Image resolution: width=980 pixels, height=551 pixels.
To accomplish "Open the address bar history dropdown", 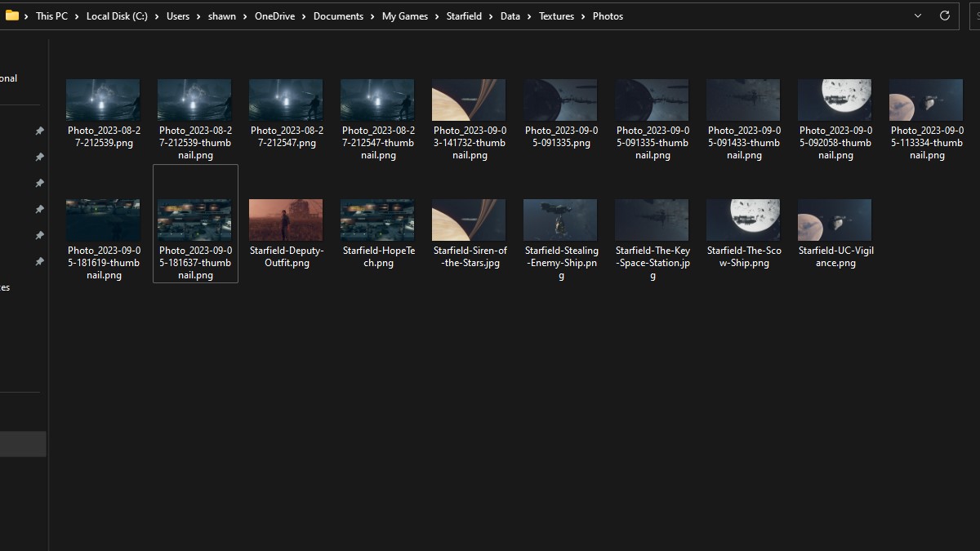I will click(x=918, y=16).
